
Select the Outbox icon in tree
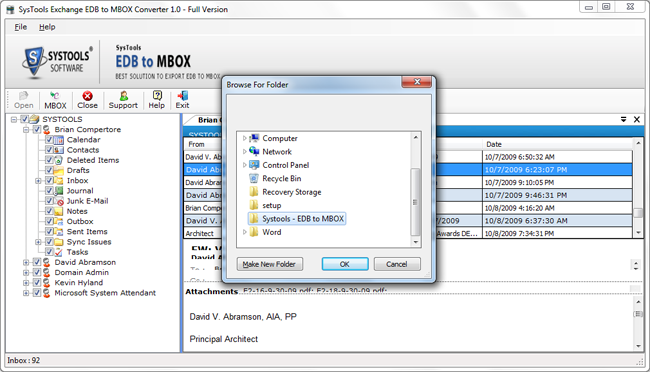[x=59, y=221]
